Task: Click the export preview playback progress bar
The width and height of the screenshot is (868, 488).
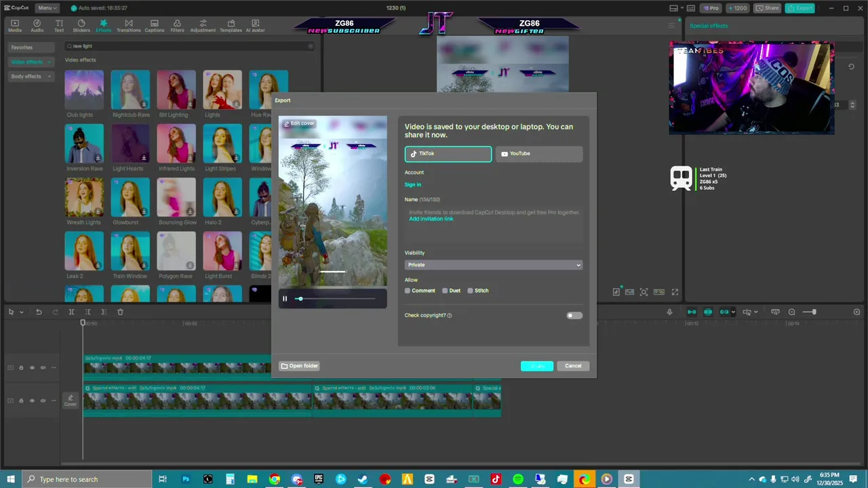Action: (335, 299)
